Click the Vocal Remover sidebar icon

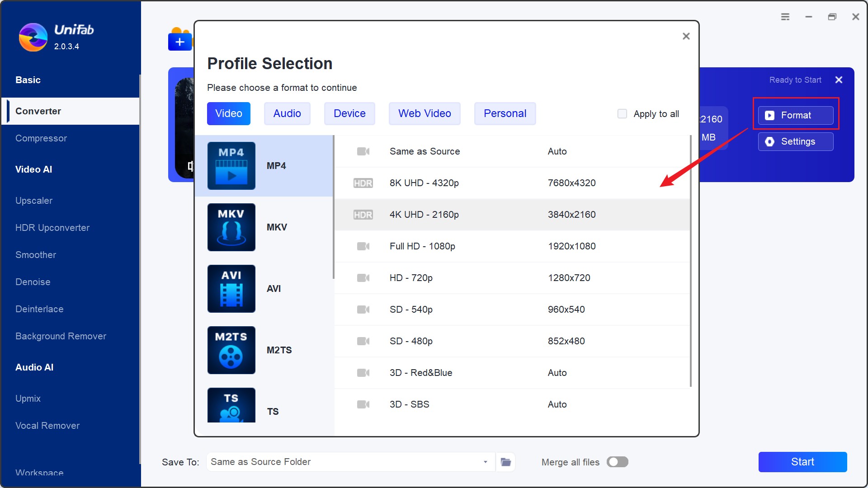pos(47,426)
